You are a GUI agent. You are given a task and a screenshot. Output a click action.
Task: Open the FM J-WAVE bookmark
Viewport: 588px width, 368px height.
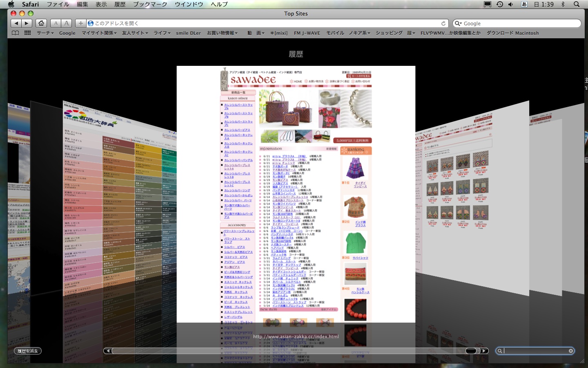point(307,33)
